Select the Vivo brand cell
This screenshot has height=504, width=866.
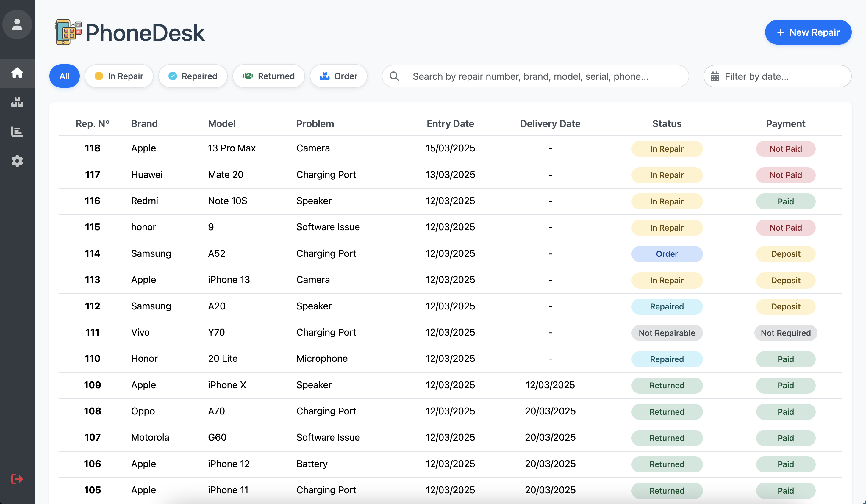(140, 332)
